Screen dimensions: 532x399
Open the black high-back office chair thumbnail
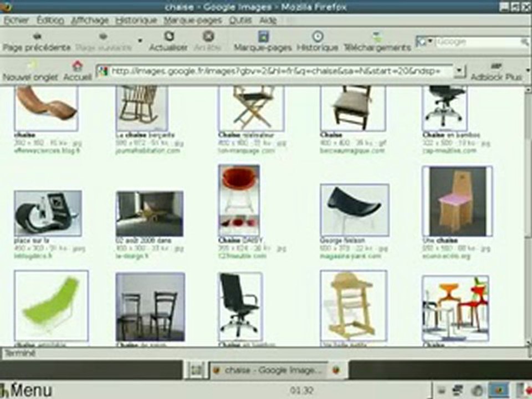click(x=240, y=306)
